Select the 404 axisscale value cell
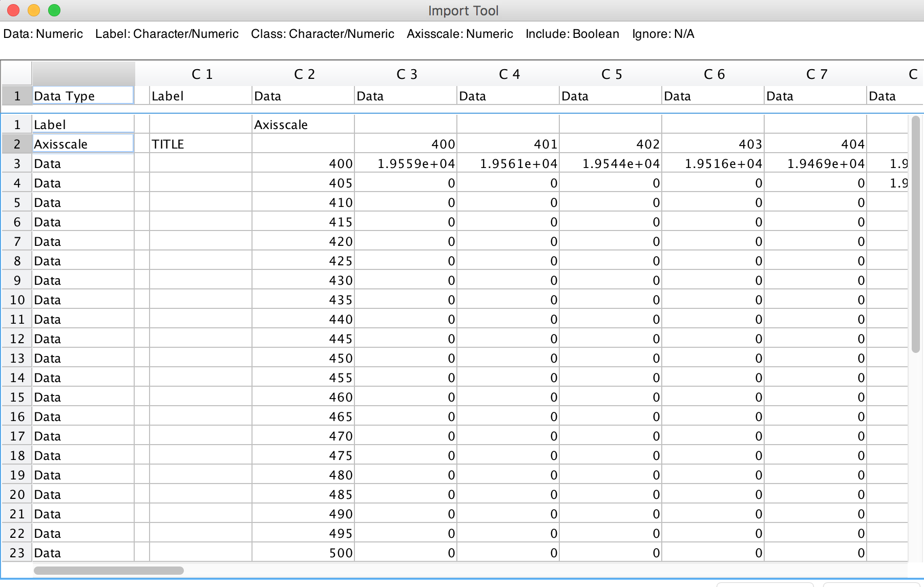This screenshot has height=587, width=924. (x=815, y=144)
